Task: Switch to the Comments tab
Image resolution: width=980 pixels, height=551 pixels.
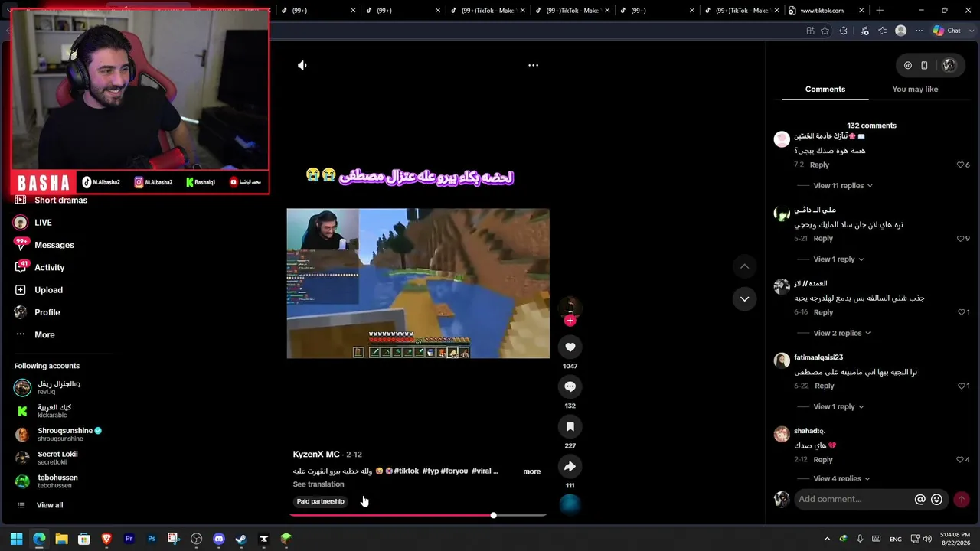Action: [x=825, y=90]
